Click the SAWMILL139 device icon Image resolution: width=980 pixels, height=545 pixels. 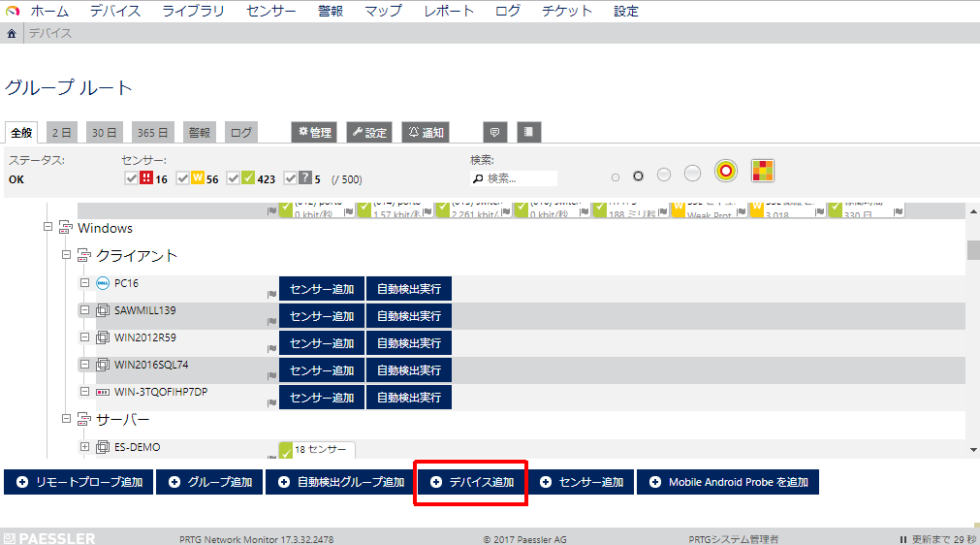[x=103, y=310]
